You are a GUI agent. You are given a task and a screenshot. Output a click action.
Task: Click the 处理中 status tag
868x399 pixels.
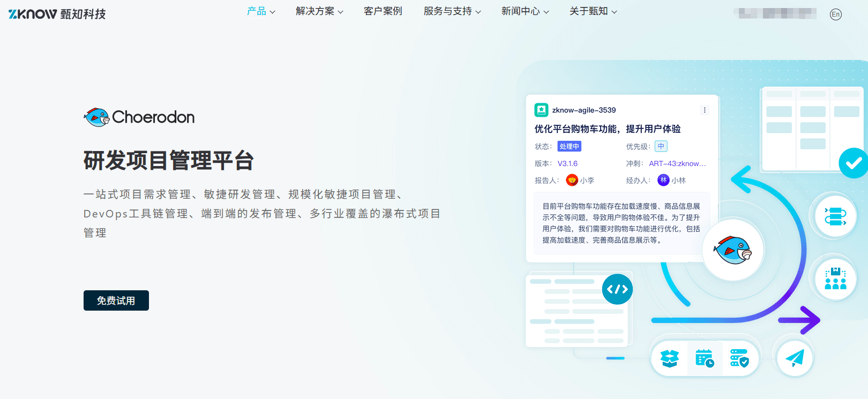(x=569, y=146)
